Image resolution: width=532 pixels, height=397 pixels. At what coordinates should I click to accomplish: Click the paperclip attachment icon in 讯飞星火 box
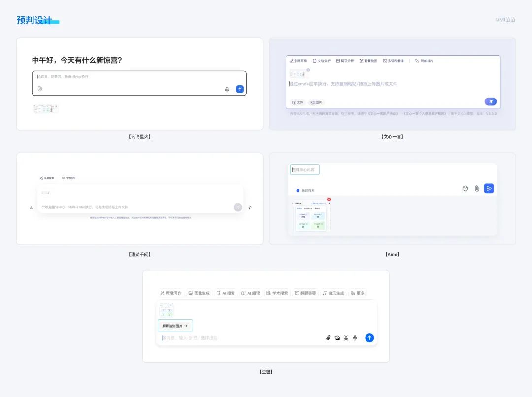tap(40, 89)
